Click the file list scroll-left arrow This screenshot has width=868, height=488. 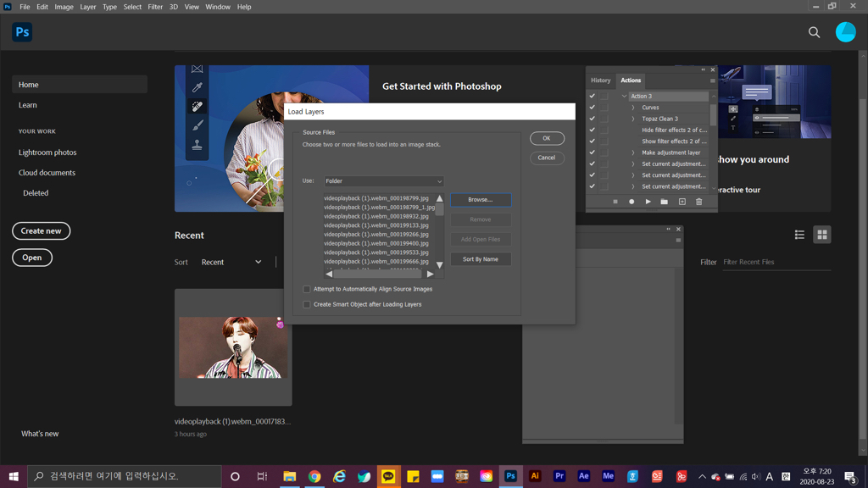[x=330, y=274]
